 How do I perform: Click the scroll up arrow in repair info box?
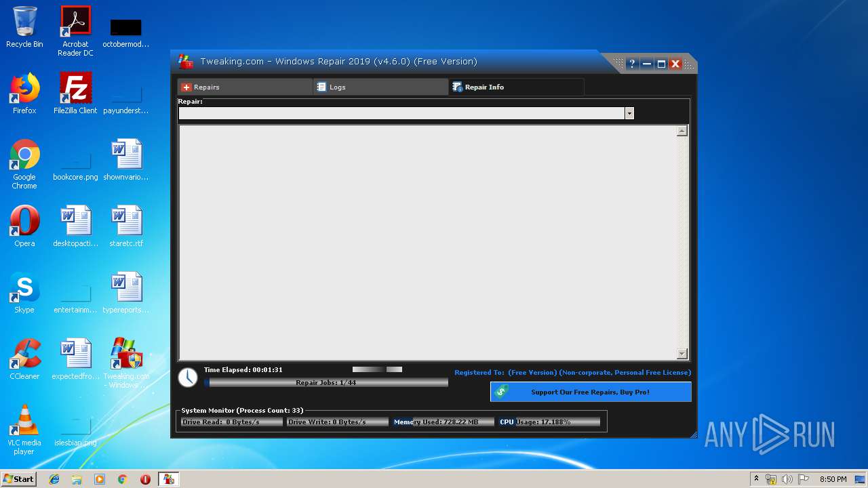click(682, 131)
